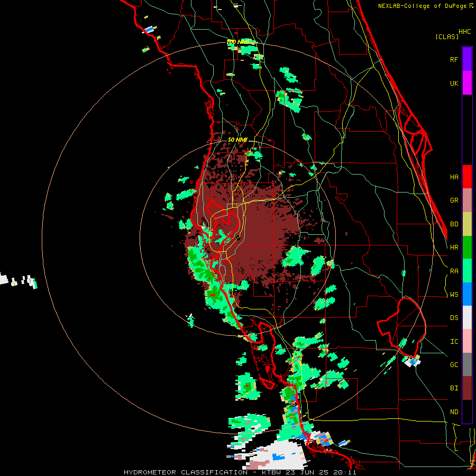Click the HYDROMETEOR CLASSIFICATION caption text
The width and height of the screenshot is (476, 476).
[x=186, y=472]
